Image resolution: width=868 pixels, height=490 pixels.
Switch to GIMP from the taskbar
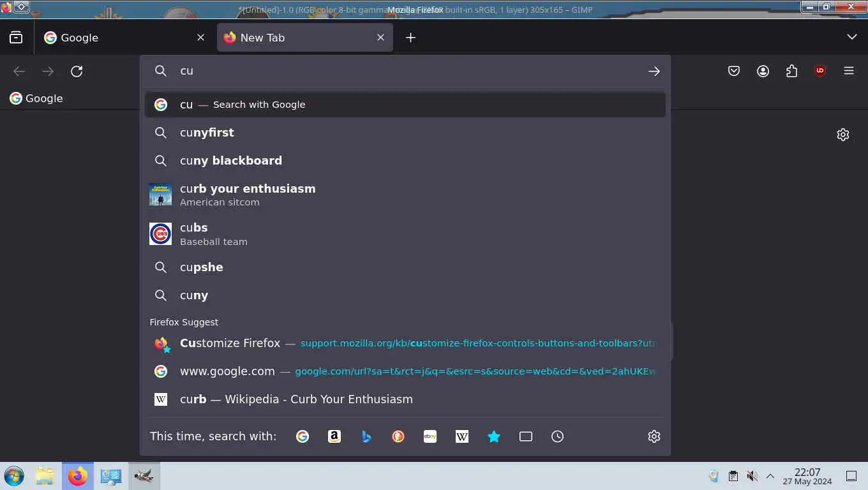point(144,476)
